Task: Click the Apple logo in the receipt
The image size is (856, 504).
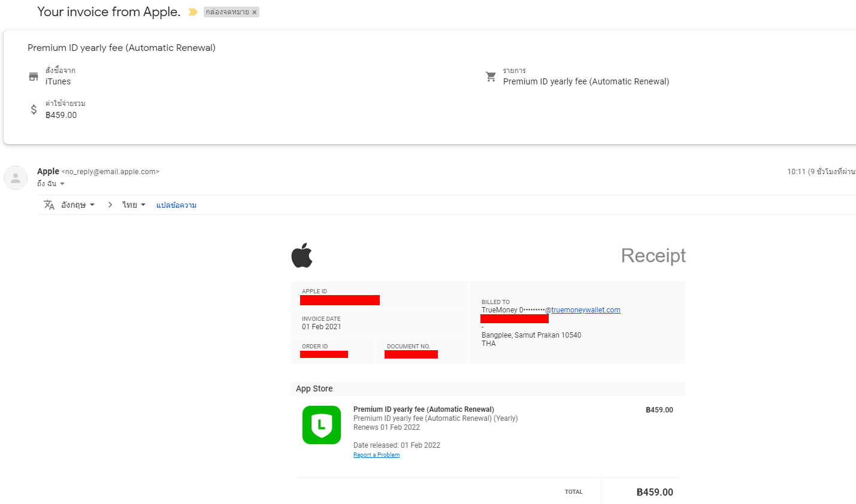Action: pyautogui.click(x=302, y=255)
